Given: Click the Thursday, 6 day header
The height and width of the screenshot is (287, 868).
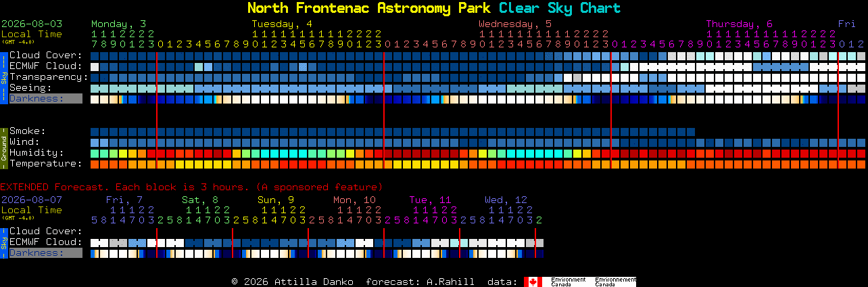Looking at the screenshot, I should click(740, 24).
